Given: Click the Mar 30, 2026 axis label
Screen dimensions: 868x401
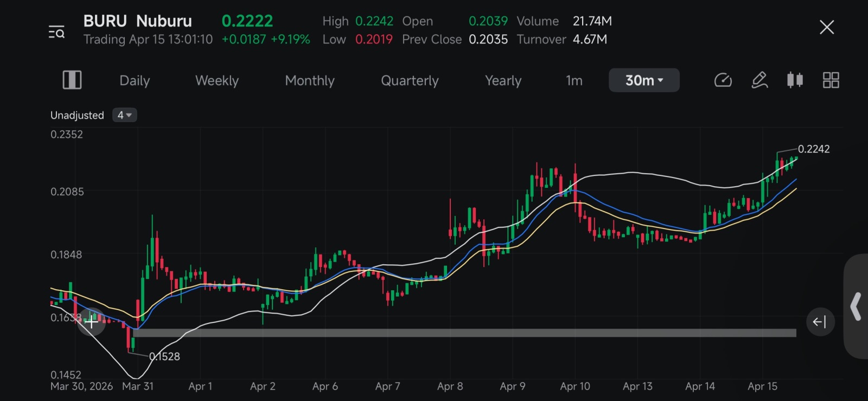Looking at the screenshot, I should (x=81, y=386).
